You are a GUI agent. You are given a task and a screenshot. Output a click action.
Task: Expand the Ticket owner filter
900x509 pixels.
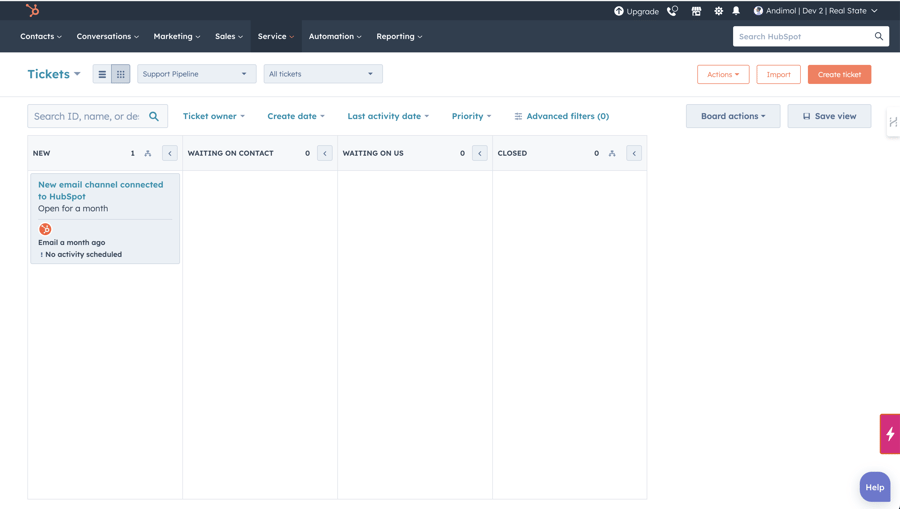tap(213, 116)
